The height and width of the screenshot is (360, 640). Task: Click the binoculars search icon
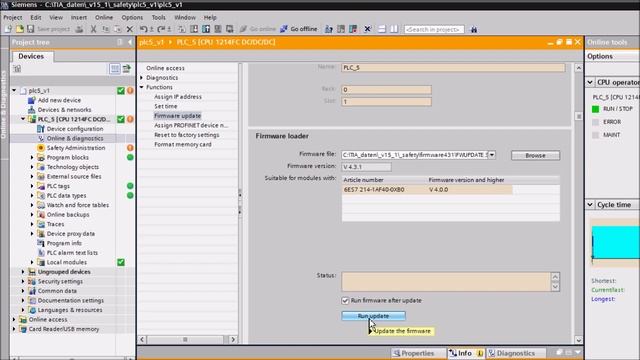(x=474, y=29)
